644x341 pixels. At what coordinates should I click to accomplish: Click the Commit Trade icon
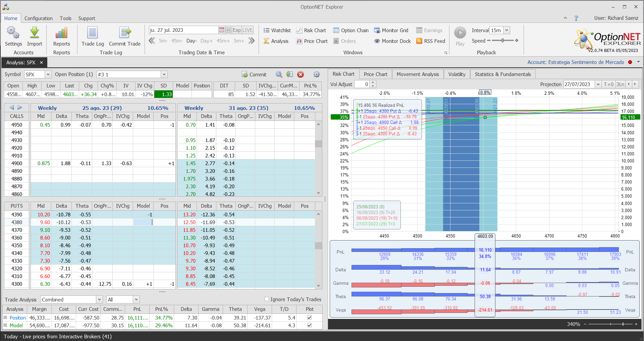(x=124, y=33)
